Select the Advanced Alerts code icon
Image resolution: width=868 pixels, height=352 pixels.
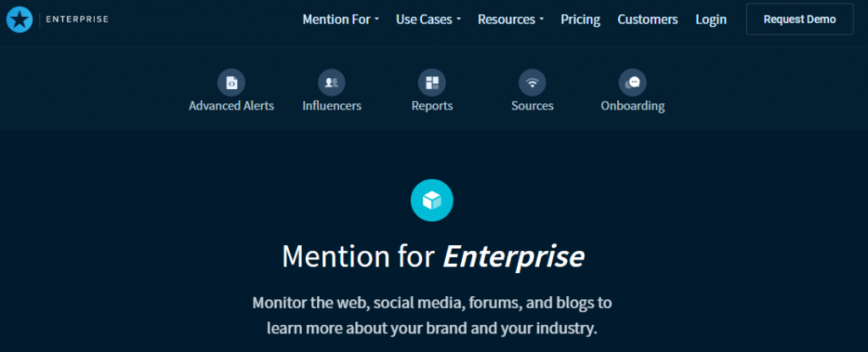(231, 83)
